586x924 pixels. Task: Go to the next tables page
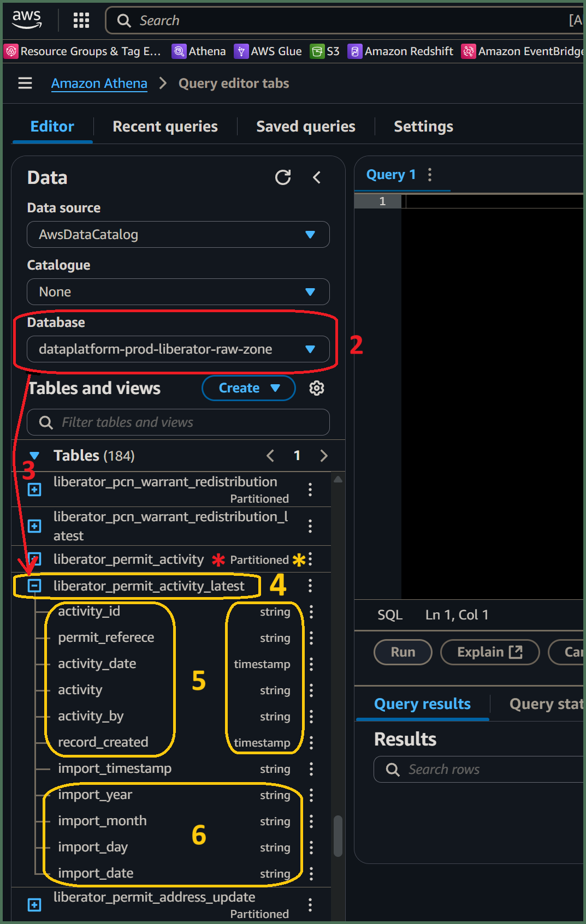click(324, 456)
